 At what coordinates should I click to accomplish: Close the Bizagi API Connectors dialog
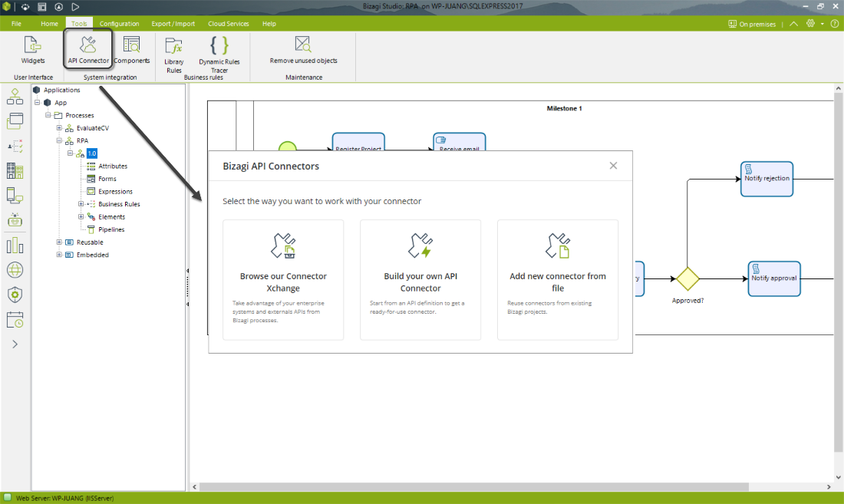coord(613,166)
